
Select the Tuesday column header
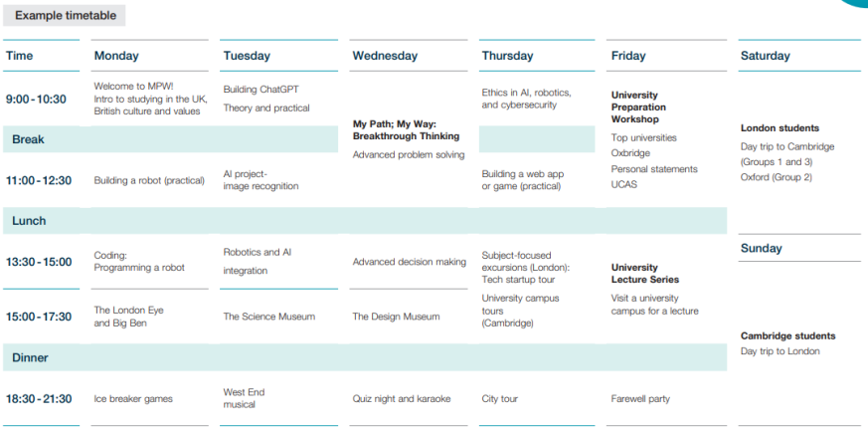click(247, 56)
